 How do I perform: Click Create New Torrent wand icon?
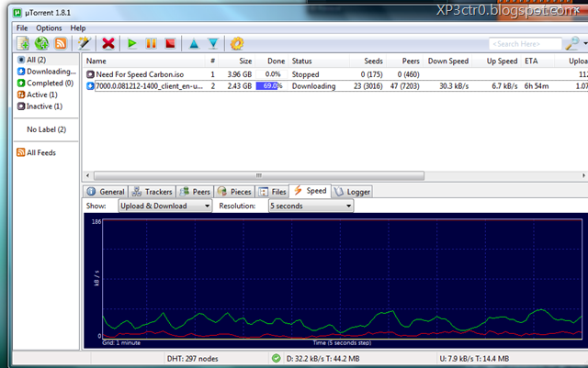[x=85, y=43]
